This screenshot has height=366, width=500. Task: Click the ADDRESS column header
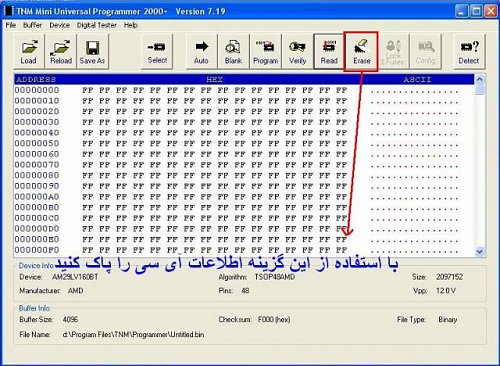click(36, 80)
